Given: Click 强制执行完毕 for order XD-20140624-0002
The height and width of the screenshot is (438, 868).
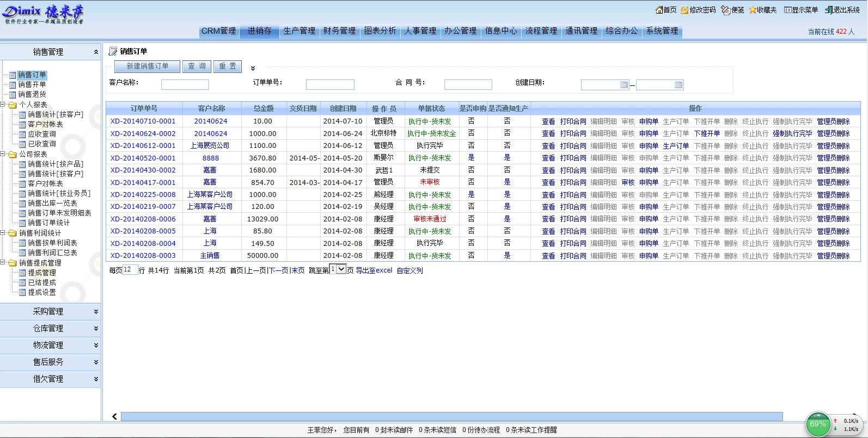Looking at the screenshot, I should [x=792, y=133].
